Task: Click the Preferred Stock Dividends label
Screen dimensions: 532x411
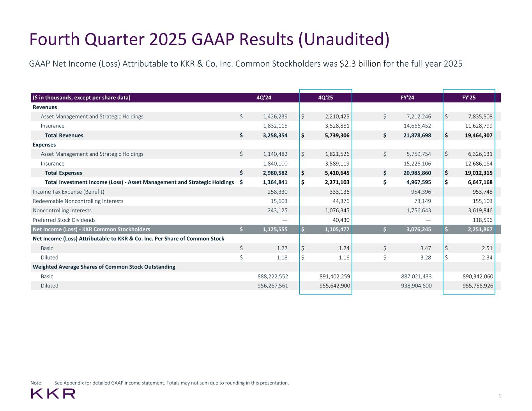Action: [64, 220]
